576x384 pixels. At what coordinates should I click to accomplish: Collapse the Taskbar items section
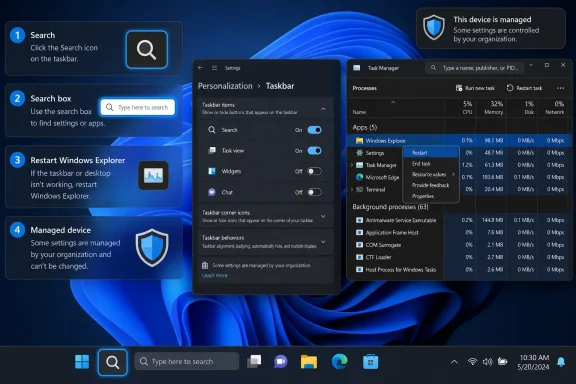point(323,109)
